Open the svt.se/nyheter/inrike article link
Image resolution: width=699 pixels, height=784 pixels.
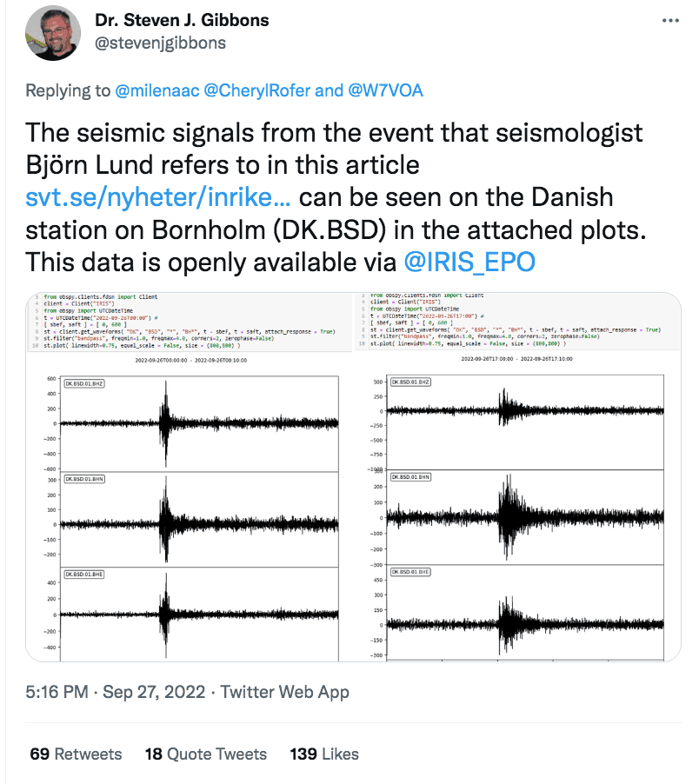point(158,197)
